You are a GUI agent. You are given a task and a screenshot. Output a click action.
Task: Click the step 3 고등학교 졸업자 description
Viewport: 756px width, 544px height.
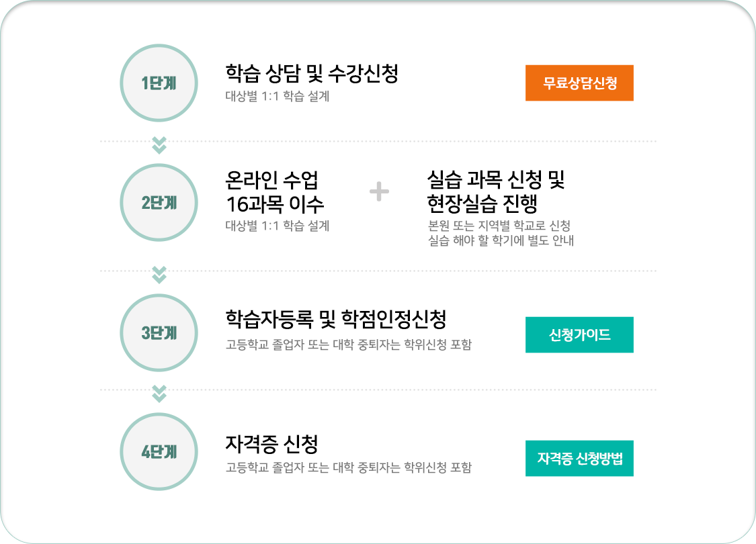click(x=348, y=345)
